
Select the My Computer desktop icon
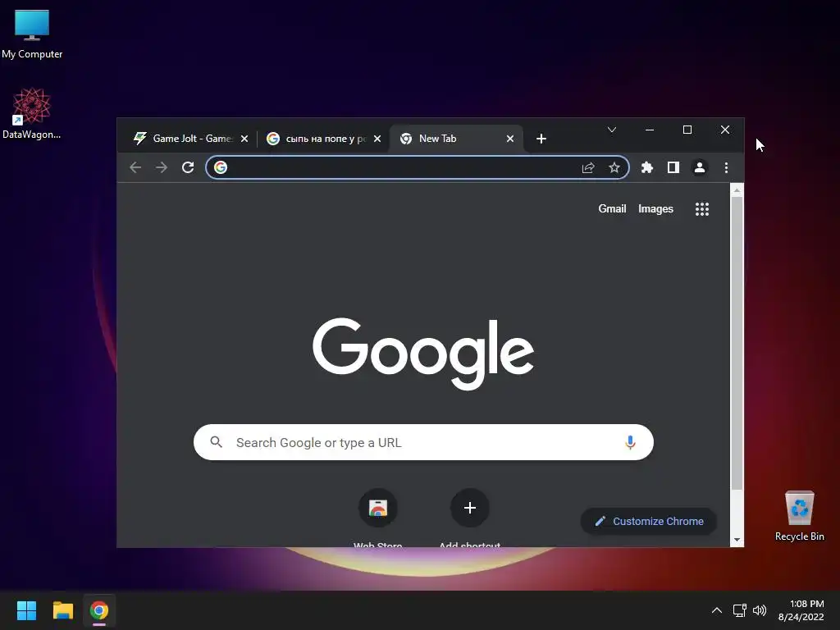click(32, 34)
